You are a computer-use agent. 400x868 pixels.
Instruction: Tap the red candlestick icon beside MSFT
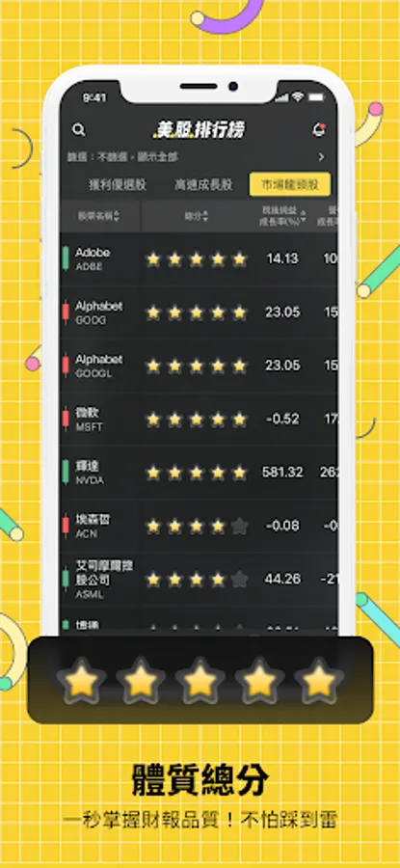(66, 420)
